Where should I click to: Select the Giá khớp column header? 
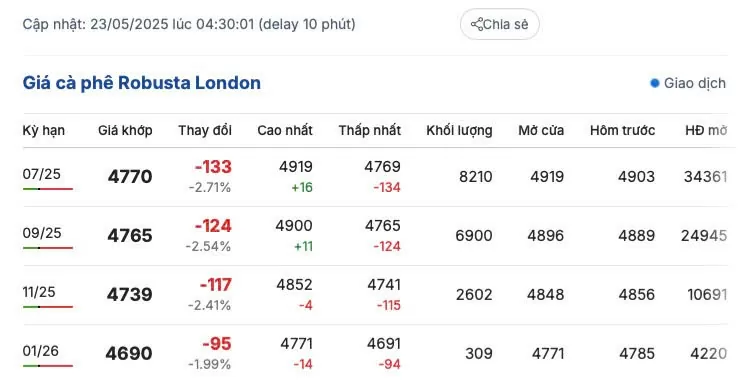pyautogui.click(x=125, y=130)
